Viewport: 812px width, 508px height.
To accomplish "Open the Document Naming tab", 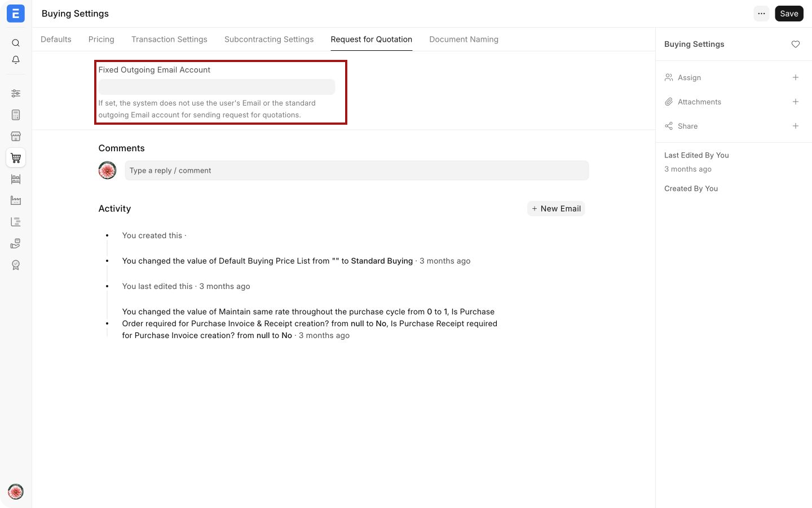I will click(464, 40).
